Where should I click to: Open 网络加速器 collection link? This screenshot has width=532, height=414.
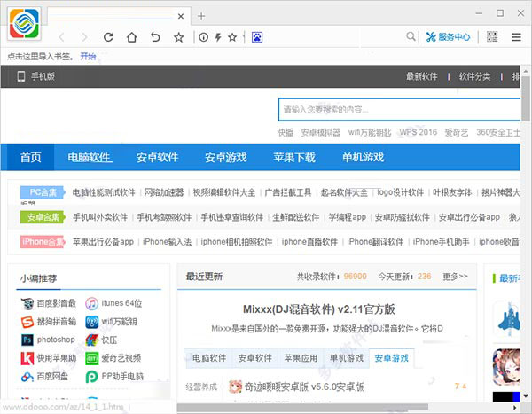[164, 192]
